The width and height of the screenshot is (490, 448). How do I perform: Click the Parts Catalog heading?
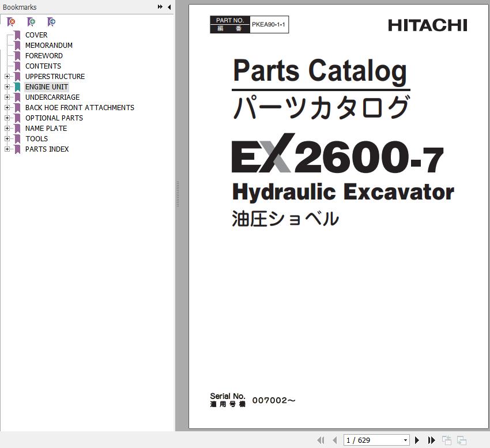click(320, 71)
